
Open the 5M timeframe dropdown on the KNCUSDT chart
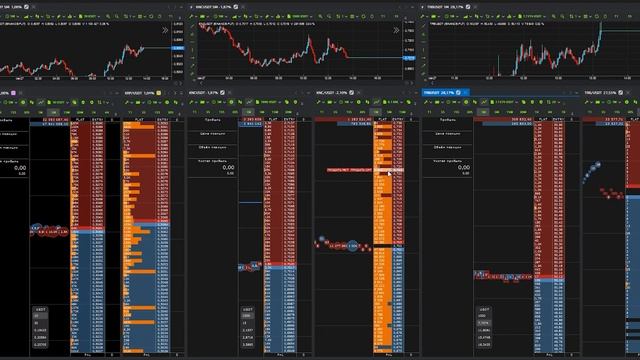[220, 16]
